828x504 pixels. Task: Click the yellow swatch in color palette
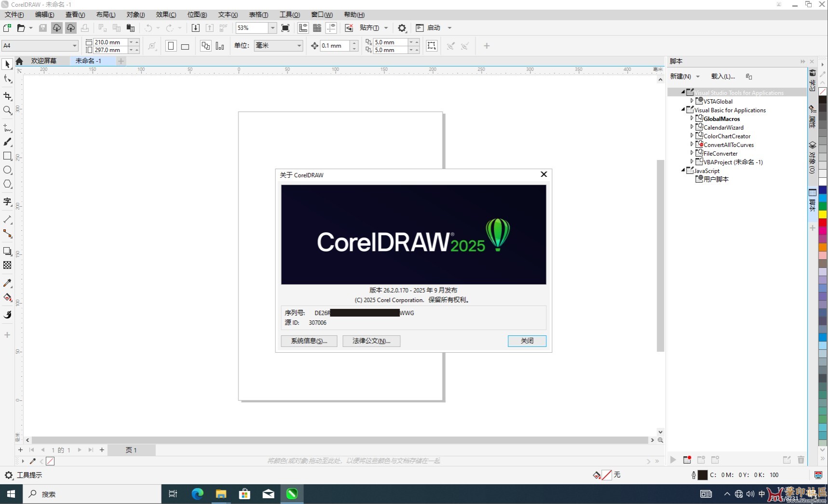[823, 214]
